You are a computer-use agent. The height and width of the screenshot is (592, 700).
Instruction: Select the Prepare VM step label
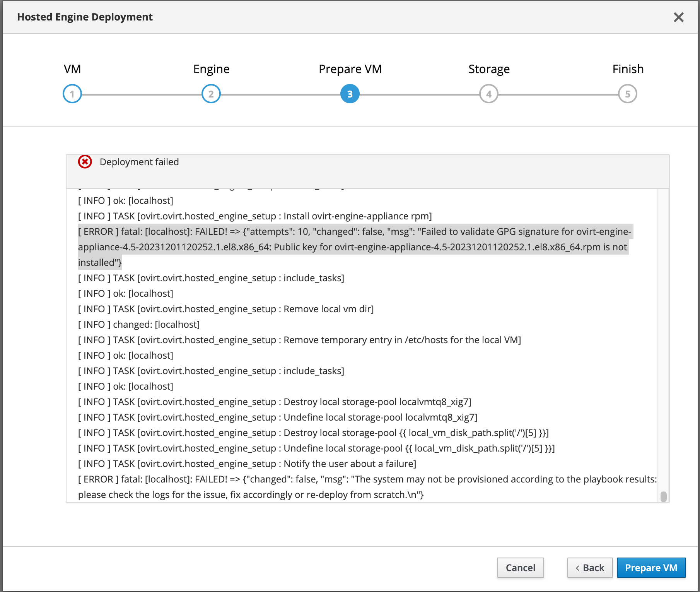(350, 69)
